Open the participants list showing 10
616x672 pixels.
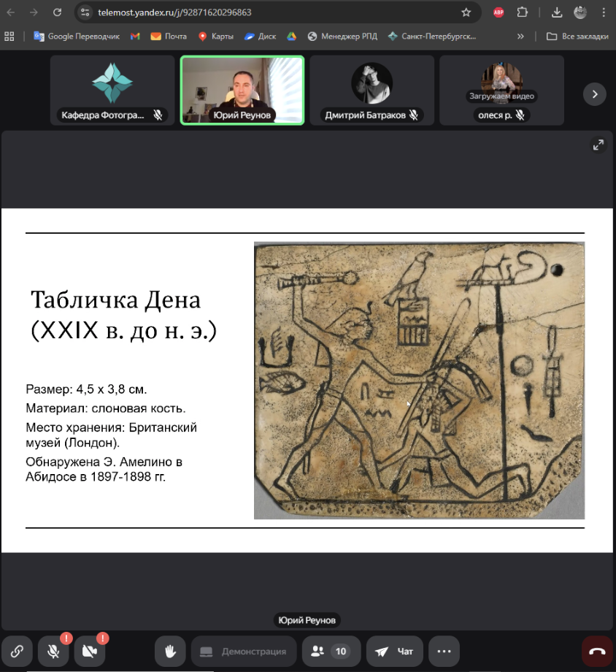[329, 651]
